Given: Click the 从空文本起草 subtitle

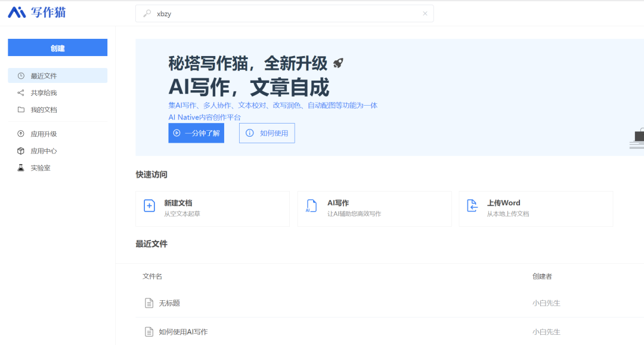Looking at the screenshot, I should (182, 214).
